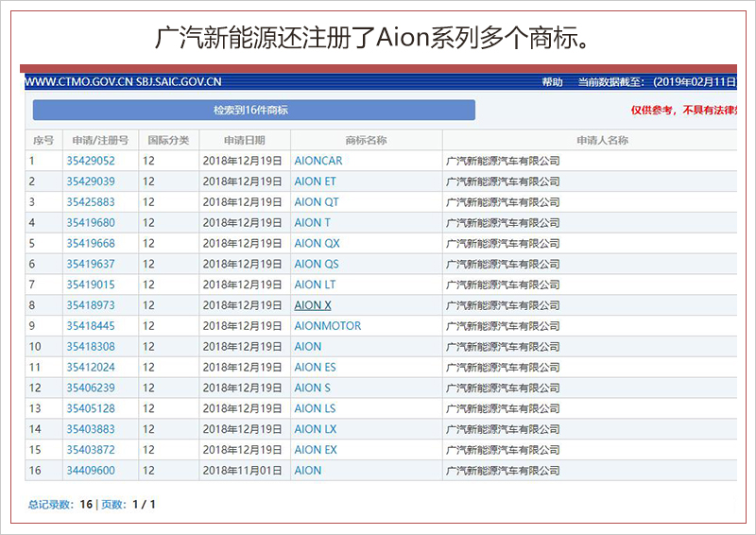
Task: Open the AION QX trademark link
Action: click(317, 243)
